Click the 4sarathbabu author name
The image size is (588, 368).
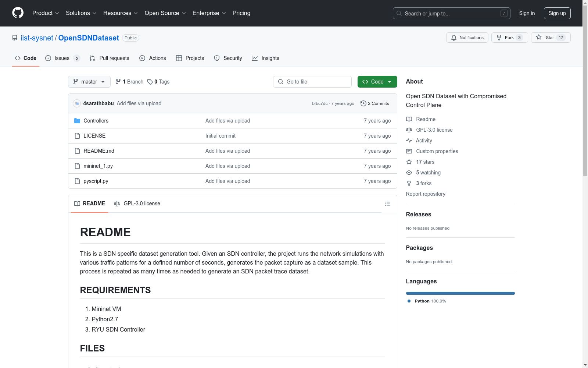(x=98, y=103)
